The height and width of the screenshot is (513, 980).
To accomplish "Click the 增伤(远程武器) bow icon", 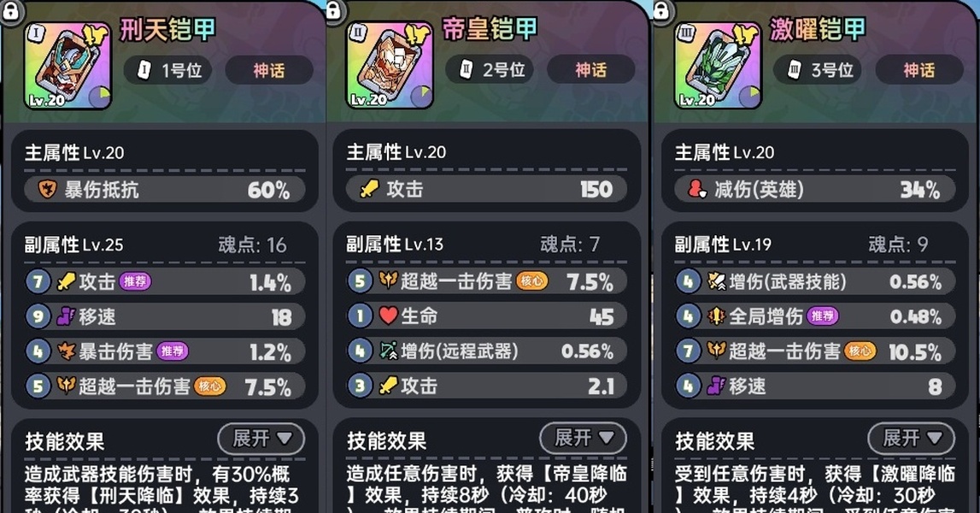I will click(388, 351).
